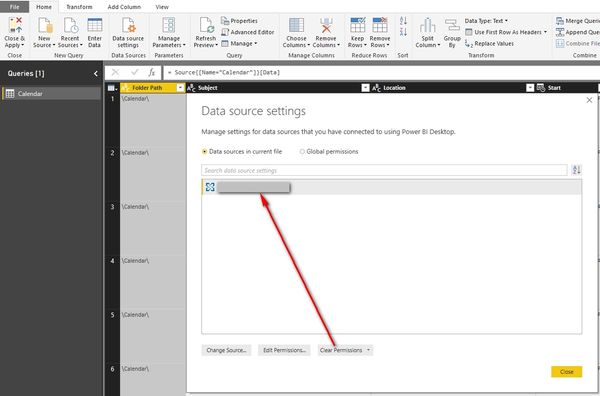The image size is (600, 396).
Task: Switch to the Transform tab
Action: coord(79,7)
